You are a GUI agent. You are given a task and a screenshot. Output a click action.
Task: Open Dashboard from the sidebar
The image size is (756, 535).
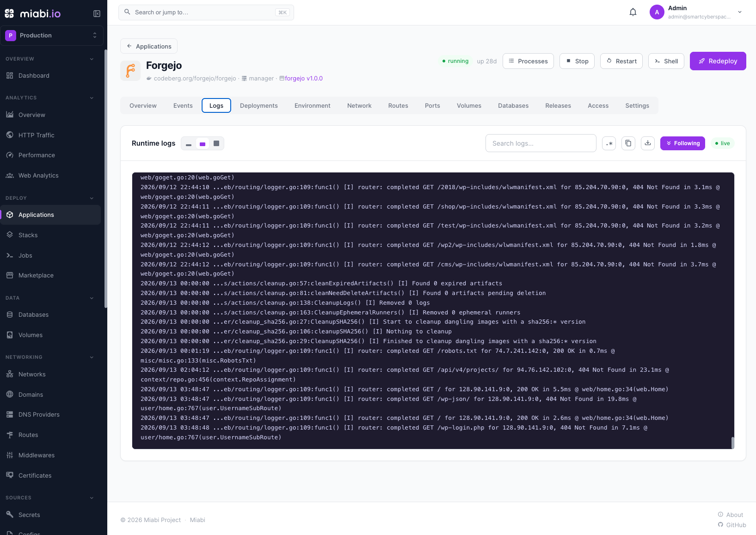[50, 76]
